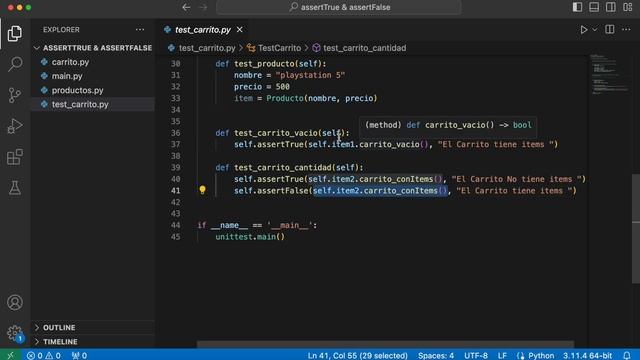Open Customize Layout icon
This screenshot has width=640, height=360.
click(628, 7)
